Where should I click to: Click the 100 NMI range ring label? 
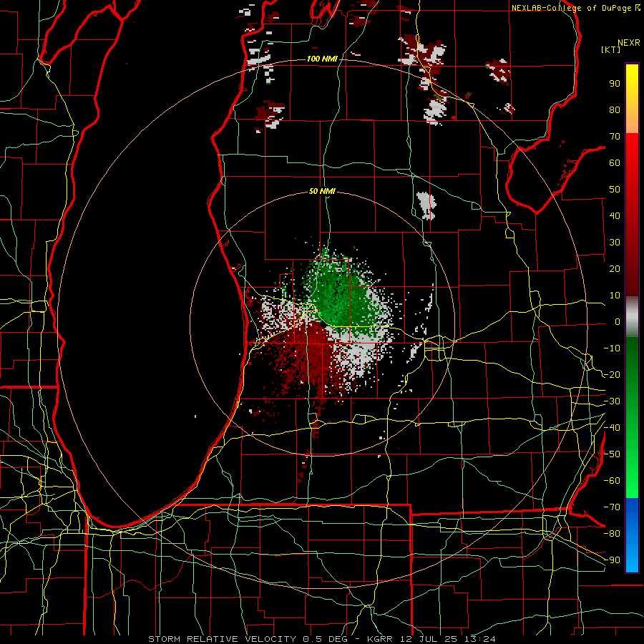point(322,59)
